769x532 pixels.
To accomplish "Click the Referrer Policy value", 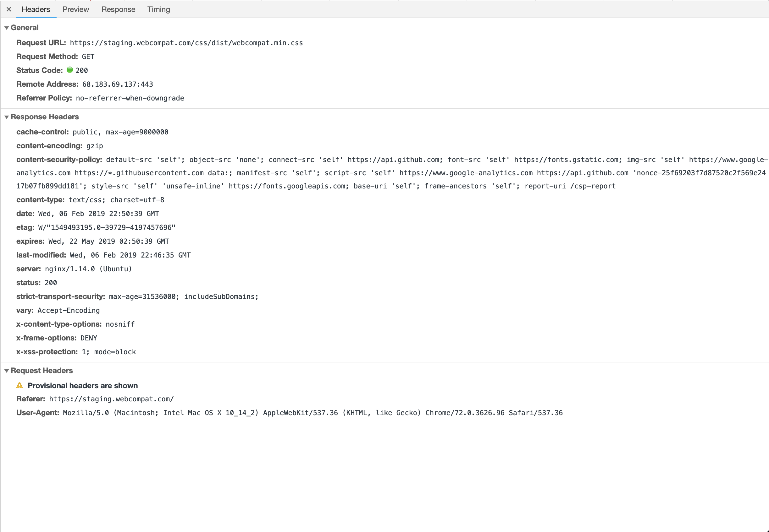I will (x=130, y=98).
